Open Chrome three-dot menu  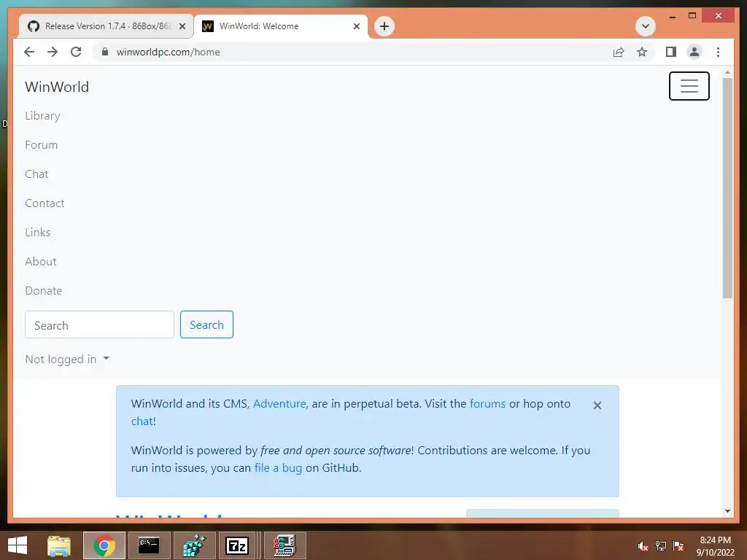(718, 52)
